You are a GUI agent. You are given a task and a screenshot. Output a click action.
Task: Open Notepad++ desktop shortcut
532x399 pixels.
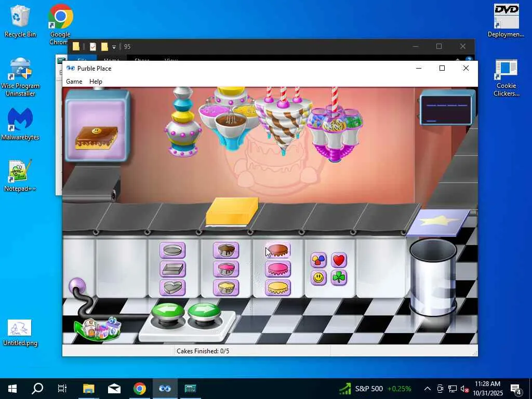click(x=20, y=176)
